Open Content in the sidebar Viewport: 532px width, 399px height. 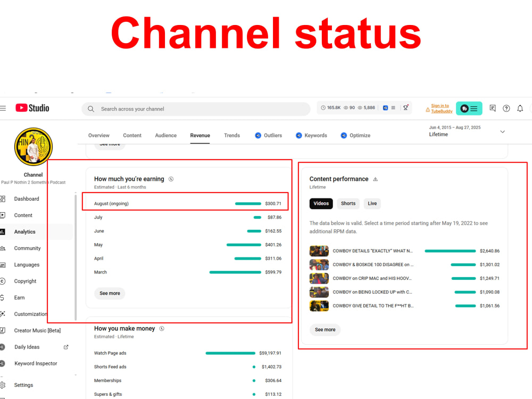23,215
